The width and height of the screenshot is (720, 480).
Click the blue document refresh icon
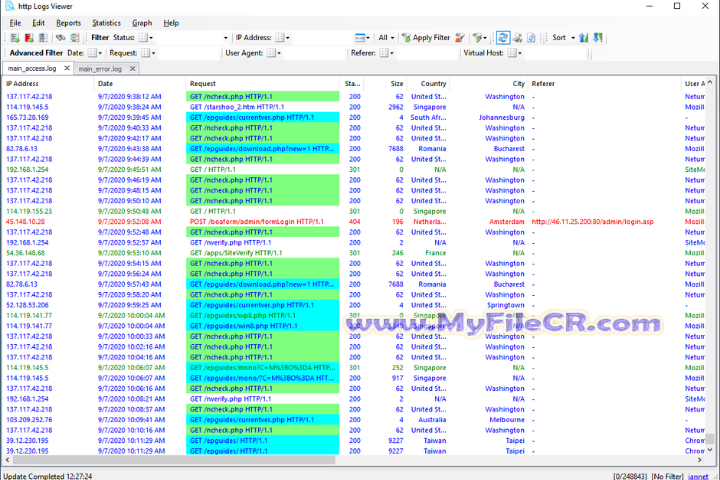tap(531, 38)
